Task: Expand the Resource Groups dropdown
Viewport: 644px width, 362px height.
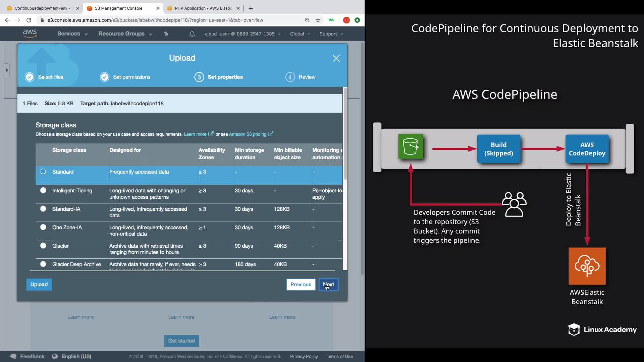Action: click(125, 34)
